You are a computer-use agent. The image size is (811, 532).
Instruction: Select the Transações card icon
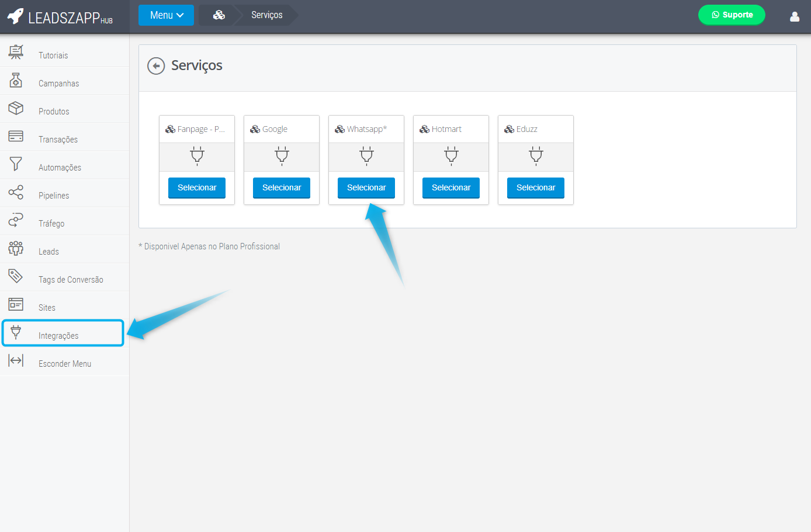tap(16, 137)
